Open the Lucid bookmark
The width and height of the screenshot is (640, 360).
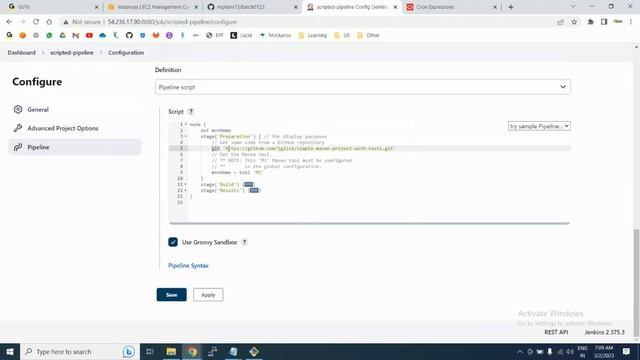241,36
